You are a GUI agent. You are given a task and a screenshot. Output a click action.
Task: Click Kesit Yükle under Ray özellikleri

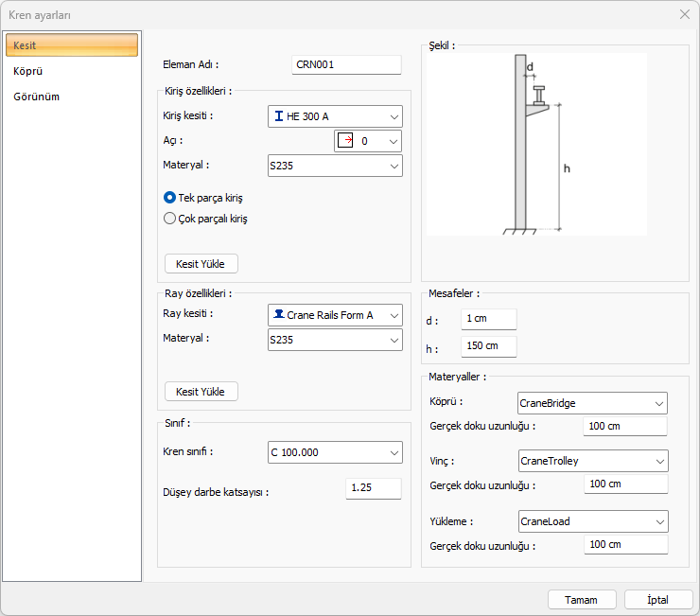coord(201,391)
